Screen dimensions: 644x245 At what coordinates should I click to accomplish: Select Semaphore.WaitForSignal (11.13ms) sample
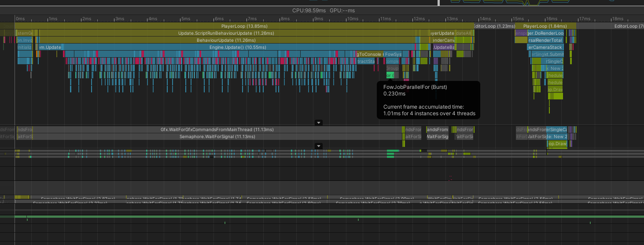[217, 137]
